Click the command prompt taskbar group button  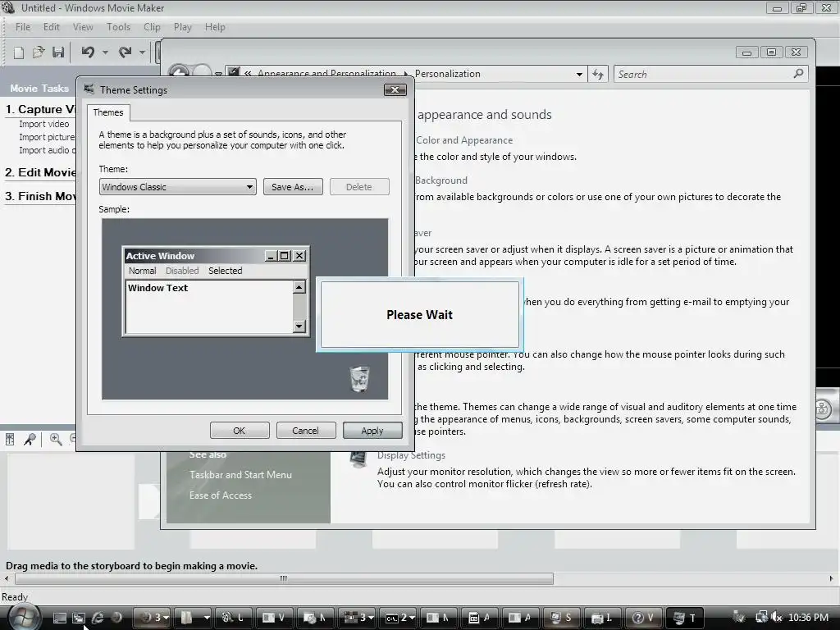pos(399,618)
